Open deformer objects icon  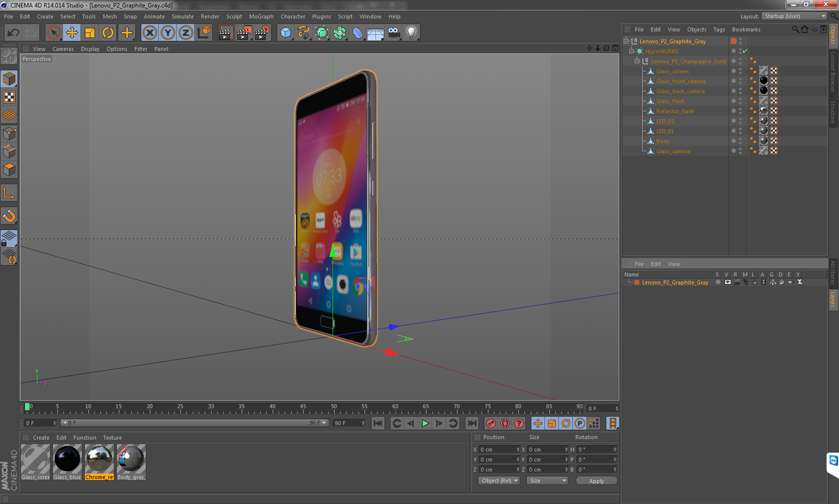(x=358, y=33)
